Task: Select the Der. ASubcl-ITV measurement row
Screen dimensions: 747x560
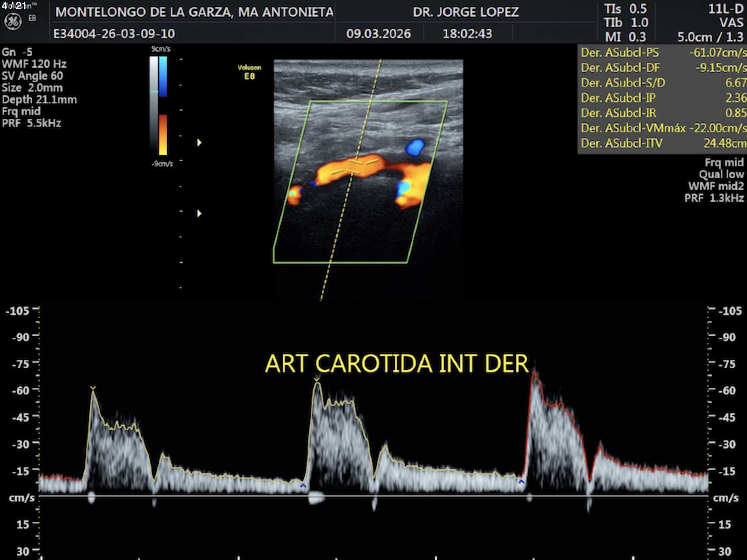Action: pyautogui.click(x=663, y=143)
